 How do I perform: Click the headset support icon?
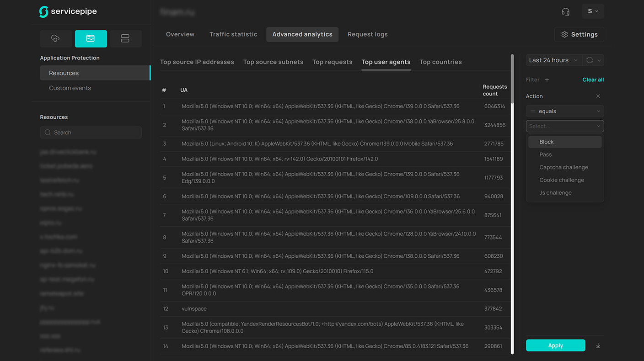pos(565,12)
